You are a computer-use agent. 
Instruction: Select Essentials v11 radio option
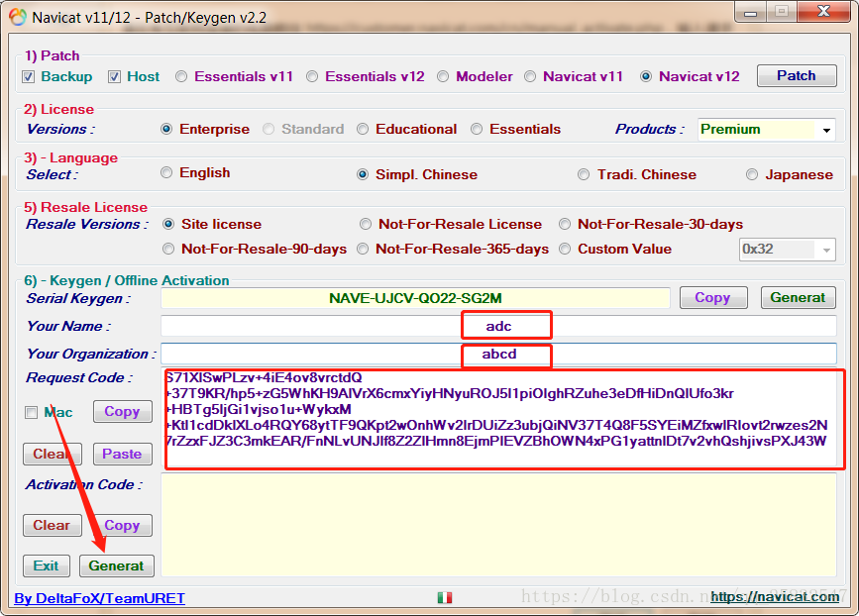(x=181, y=76)
